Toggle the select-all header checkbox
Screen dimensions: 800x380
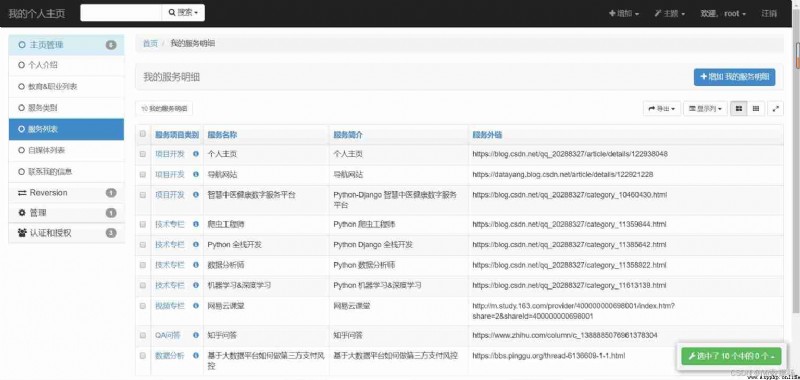pyautogui.click(x=143, y=134)
